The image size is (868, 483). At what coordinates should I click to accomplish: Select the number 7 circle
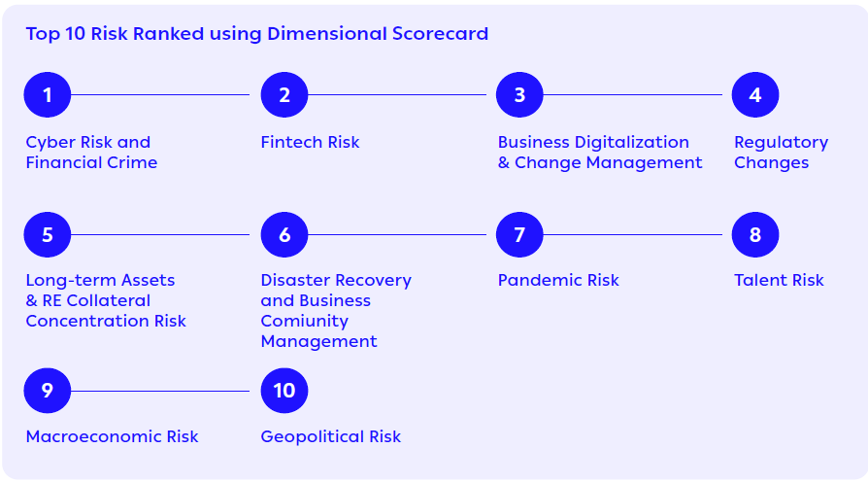pos(519,234)
